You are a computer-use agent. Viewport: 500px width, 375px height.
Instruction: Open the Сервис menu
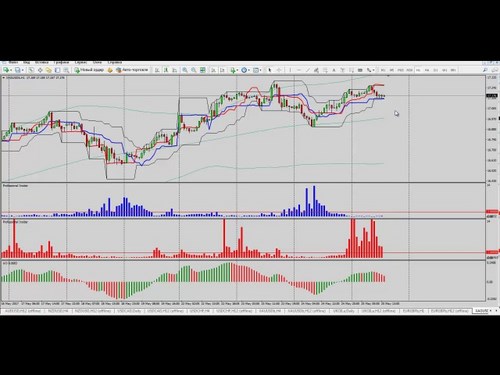81,62
